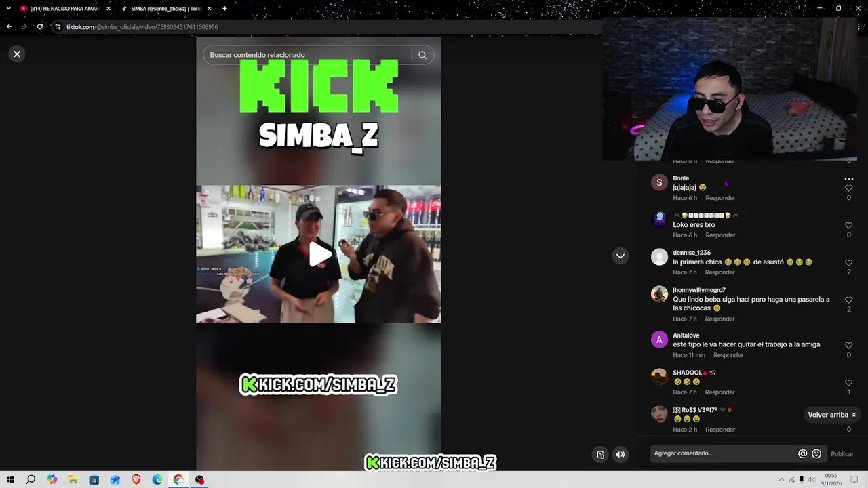Show hidden system tray icons chevron
The width and height of the screenshot is (868, 488).
[x=781, y=480]
